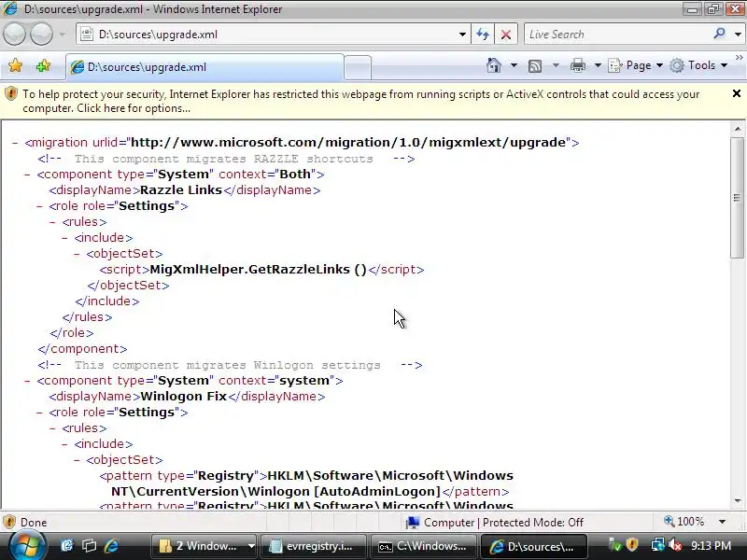The image size is (747, 560).
Task: Click Computer | Protected Mode: Off zone
Action: pos(495,523)
